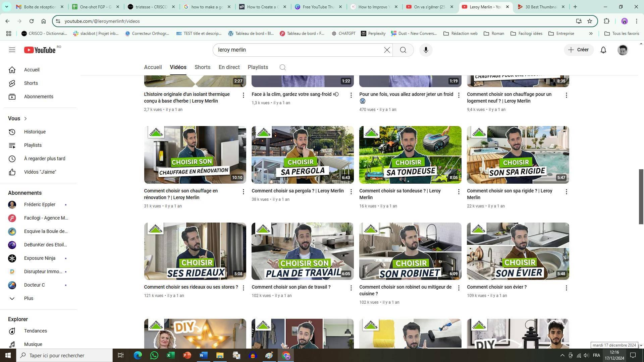The width and height of the screenshot is (644, 362).
Task: Open File Explorer from the taskbar
Action: click(220, 355)
